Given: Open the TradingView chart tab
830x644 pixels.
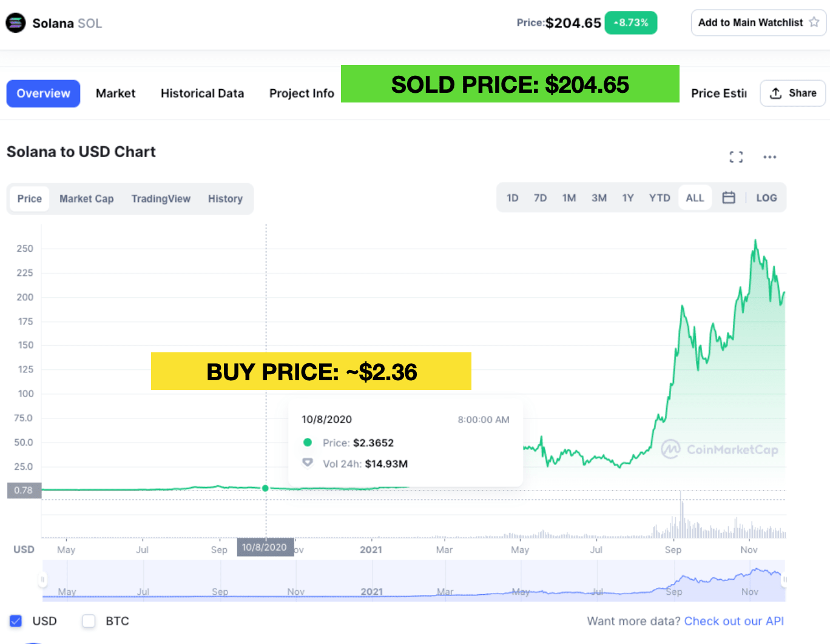Looking at the screenshot, I should (x=161, y=199).
